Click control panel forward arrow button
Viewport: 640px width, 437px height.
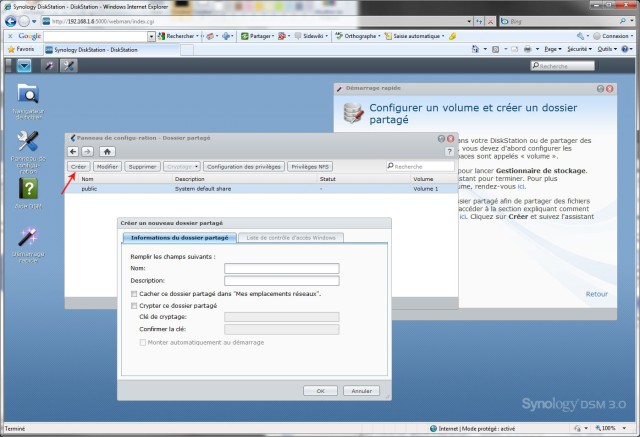click(87, 152)
